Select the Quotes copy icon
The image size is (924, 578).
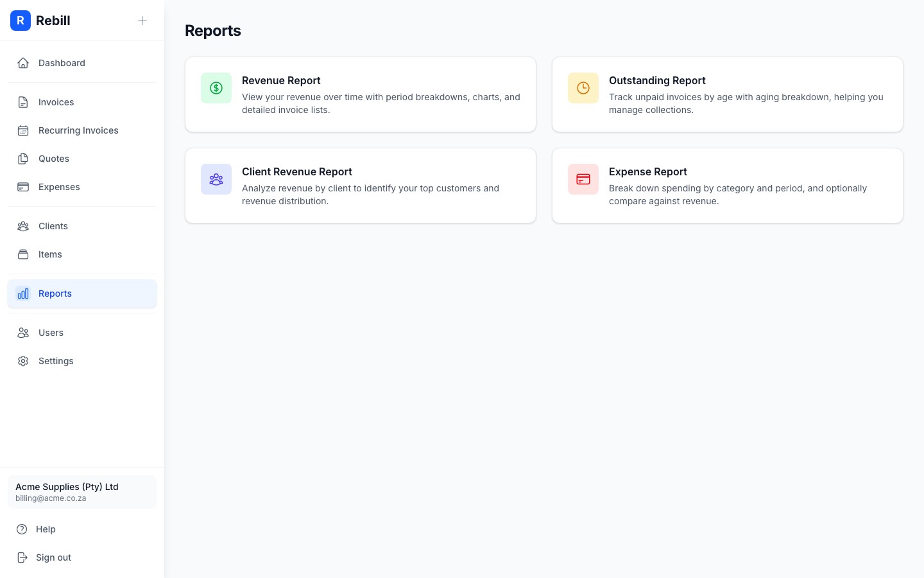point(23,159)
